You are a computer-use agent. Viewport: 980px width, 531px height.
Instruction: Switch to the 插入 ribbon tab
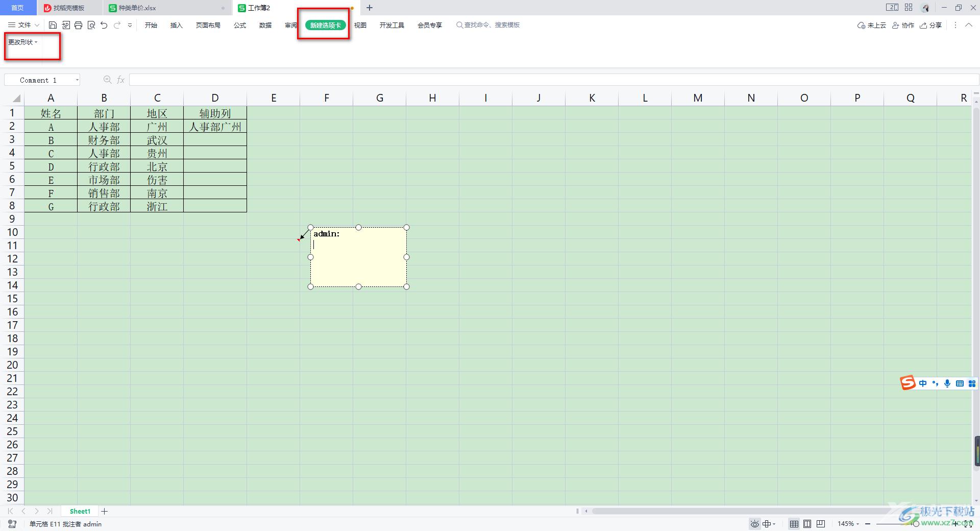(x=176, y=25)
